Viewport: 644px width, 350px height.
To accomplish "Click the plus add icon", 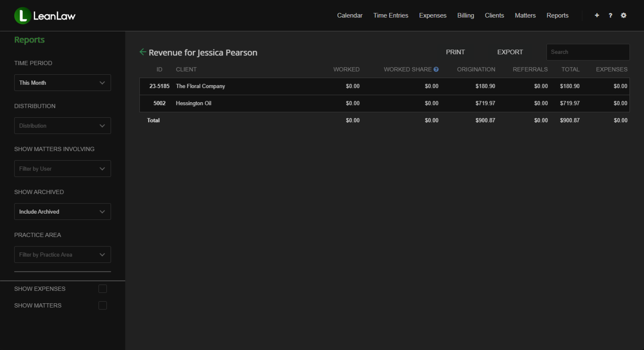I will 597,15.
